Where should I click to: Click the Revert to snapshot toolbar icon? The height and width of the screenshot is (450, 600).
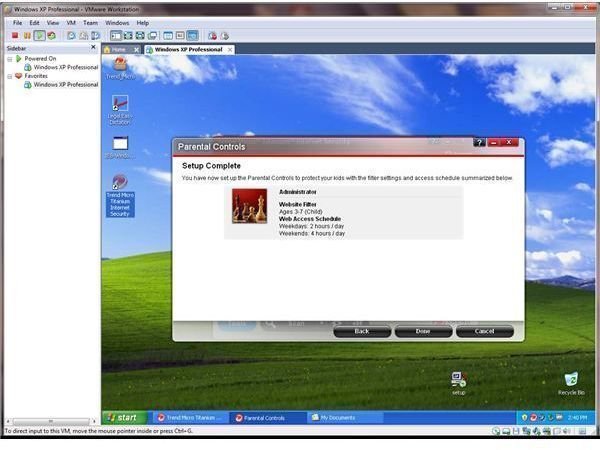83,36
